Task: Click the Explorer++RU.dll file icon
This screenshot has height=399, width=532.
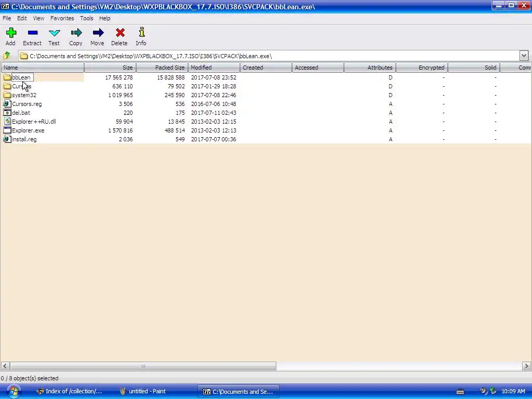Action: [7, 122]
